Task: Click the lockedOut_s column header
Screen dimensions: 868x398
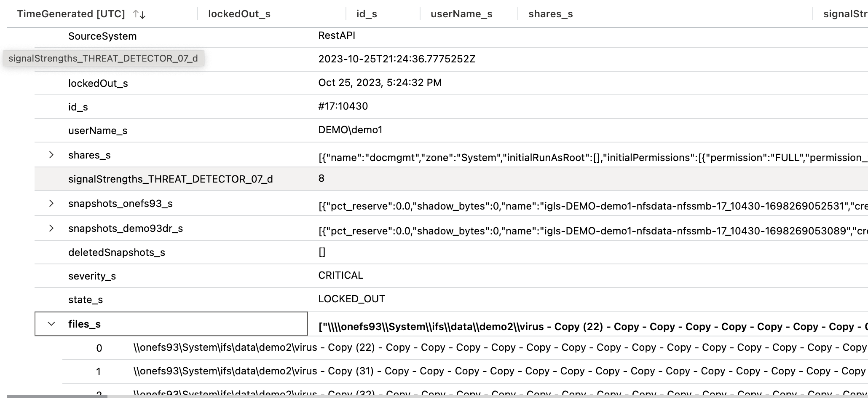Action: click(238, 14)
